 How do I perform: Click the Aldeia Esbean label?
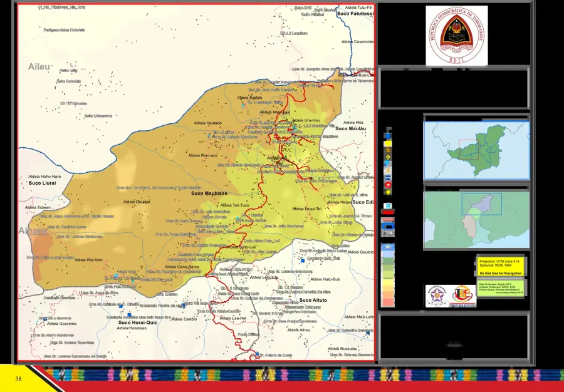pyautogui.click(x=38, y=208)
